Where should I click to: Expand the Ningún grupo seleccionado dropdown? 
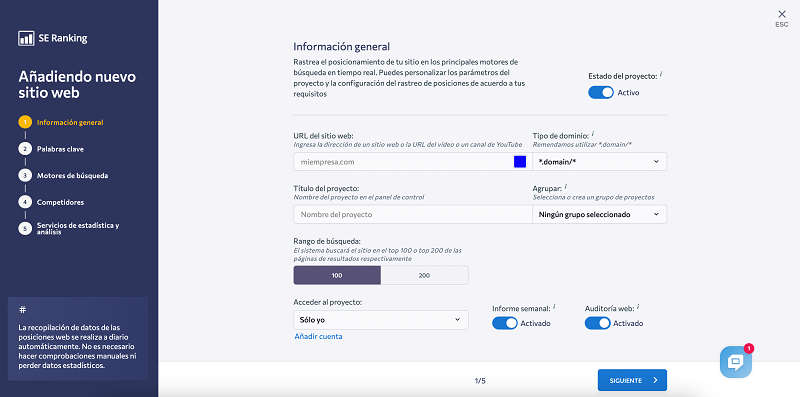point(599,214)
